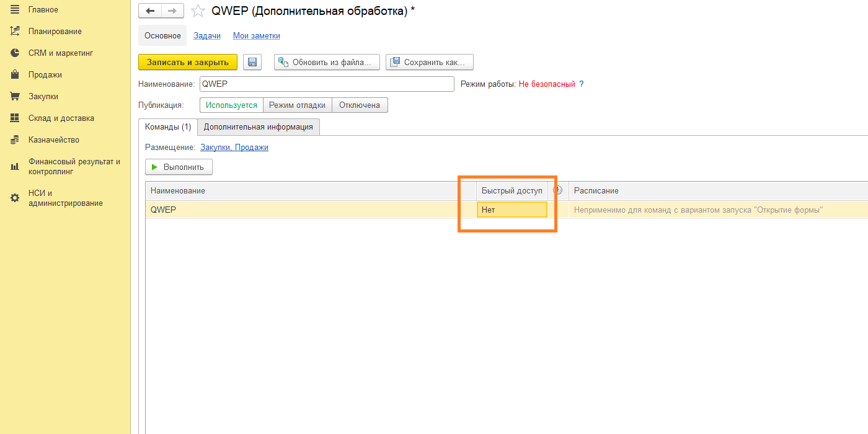Click the Расписание column header

coord(718,190)
